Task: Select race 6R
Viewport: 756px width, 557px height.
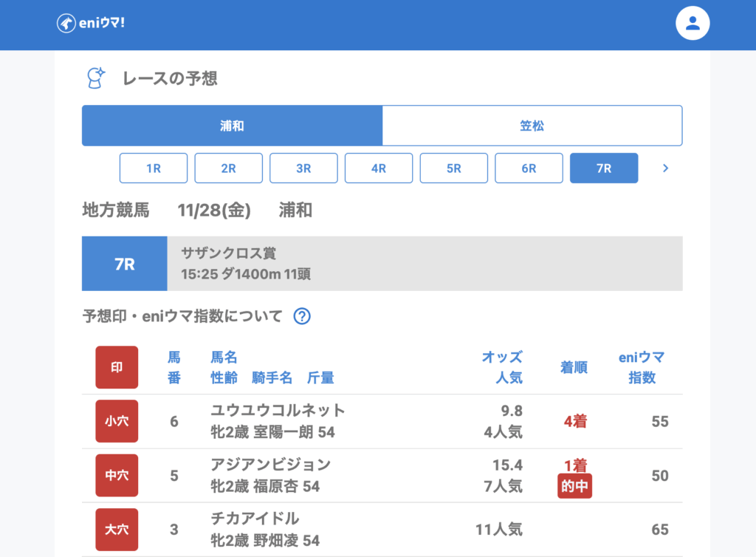Action: [529, 168]
